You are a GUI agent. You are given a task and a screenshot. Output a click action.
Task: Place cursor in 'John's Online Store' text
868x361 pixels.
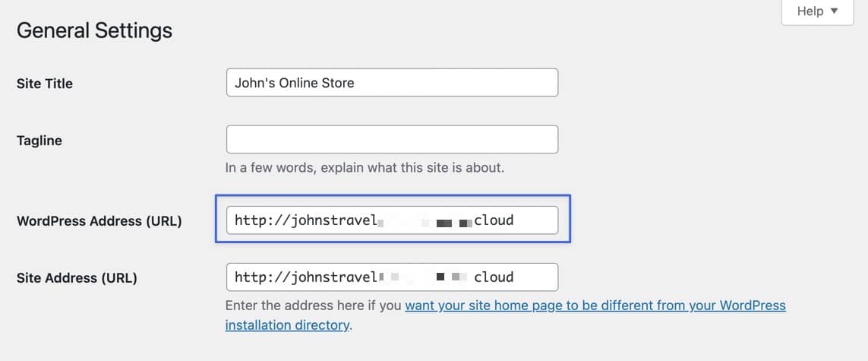[295, 83]
